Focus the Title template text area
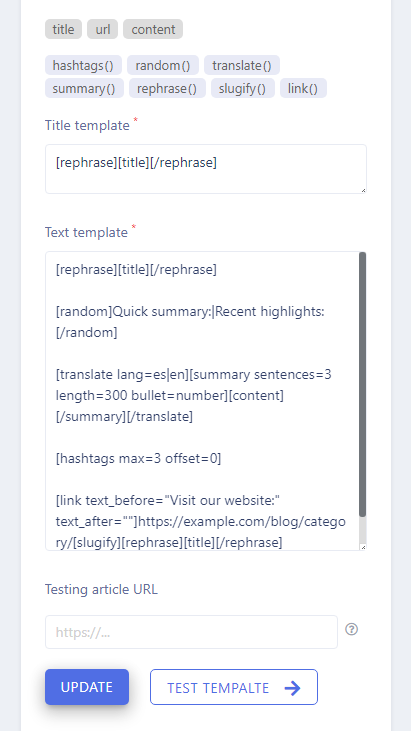Viewport: 411px width, 731px height. point(206,169)
